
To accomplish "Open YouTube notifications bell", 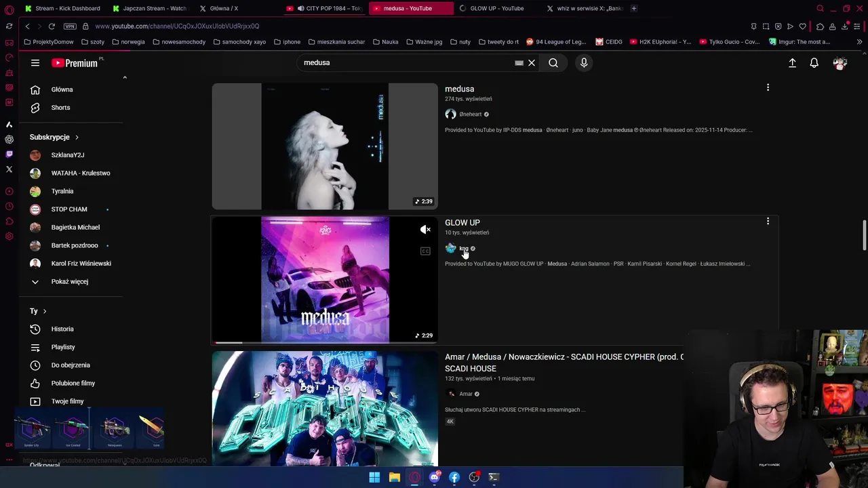I will coord(814,63).
